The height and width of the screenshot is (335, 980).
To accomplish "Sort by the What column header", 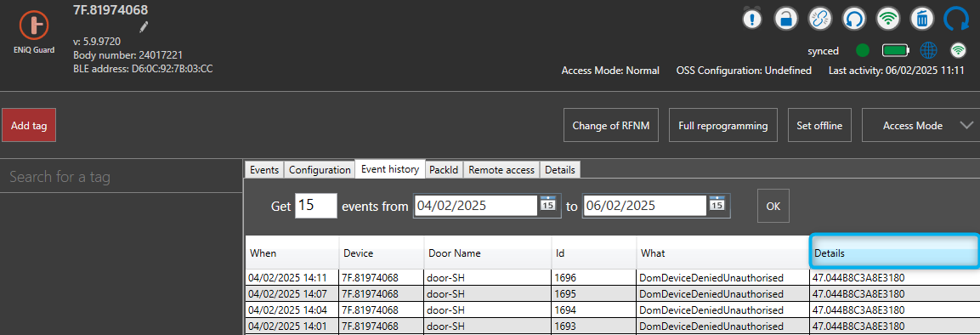I will (723, 253).
